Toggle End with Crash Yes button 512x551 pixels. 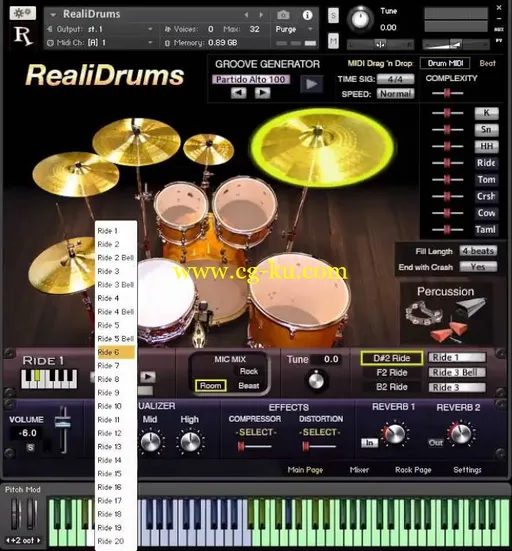pyautogui.click(x=478, y=267)
